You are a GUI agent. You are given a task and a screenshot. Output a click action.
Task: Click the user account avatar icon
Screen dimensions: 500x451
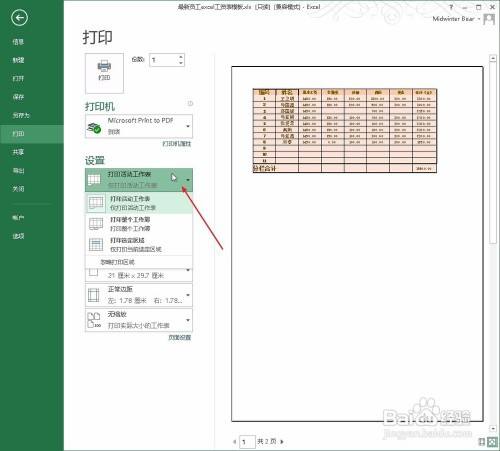489,19
